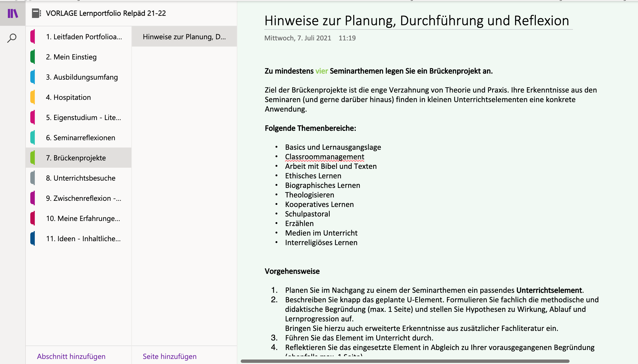This screenshot has height=364, width=638.
Task: Click Abschnitt hinzufügen link
Action: click(71, 356)
